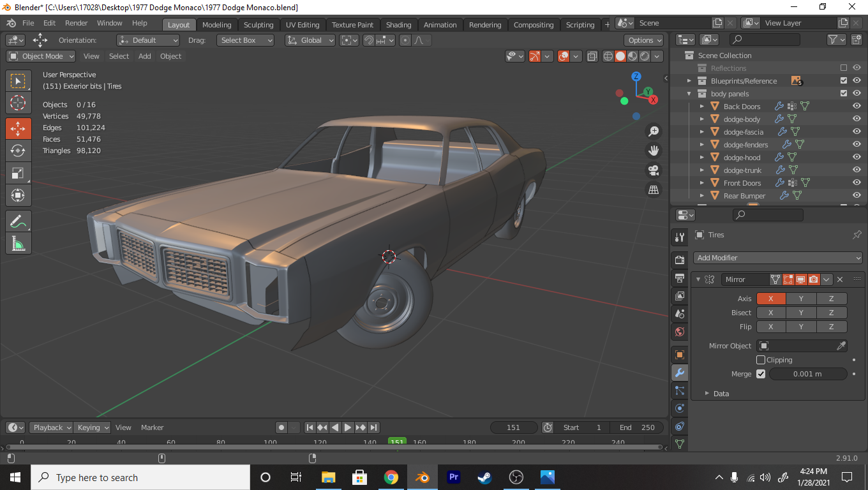The image size is (868, 490).
Task: Open the World properties tab
Action: [679, 332]
